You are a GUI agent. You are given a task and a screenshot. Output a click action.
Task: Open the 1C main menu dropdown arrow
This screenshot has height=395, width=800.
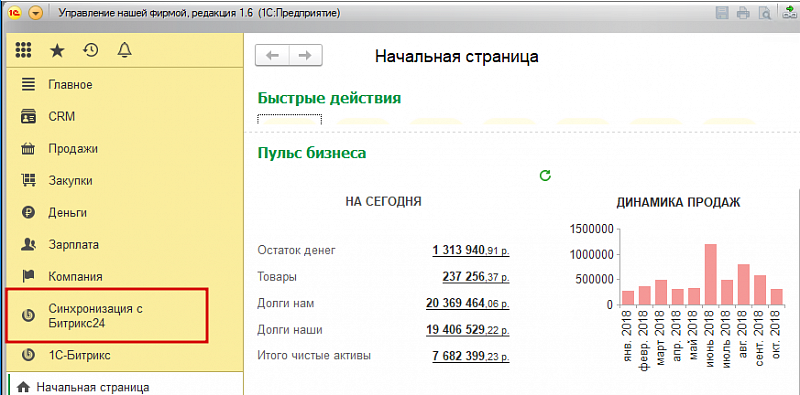(35, 13)
